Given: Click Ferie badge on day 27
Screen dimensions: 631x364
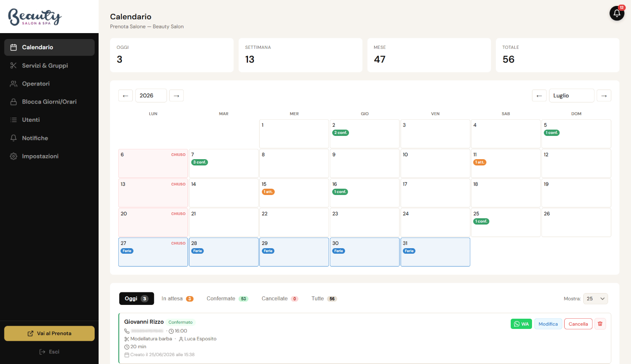Looking at the screenshot, I should (127, 251).
